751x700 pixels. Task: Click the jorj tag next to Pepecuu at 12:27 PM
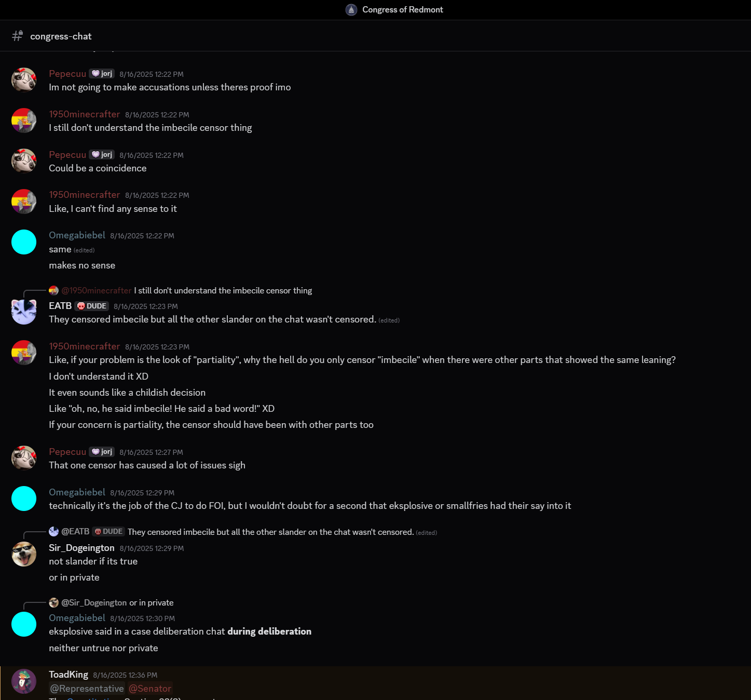pos(102,452)
